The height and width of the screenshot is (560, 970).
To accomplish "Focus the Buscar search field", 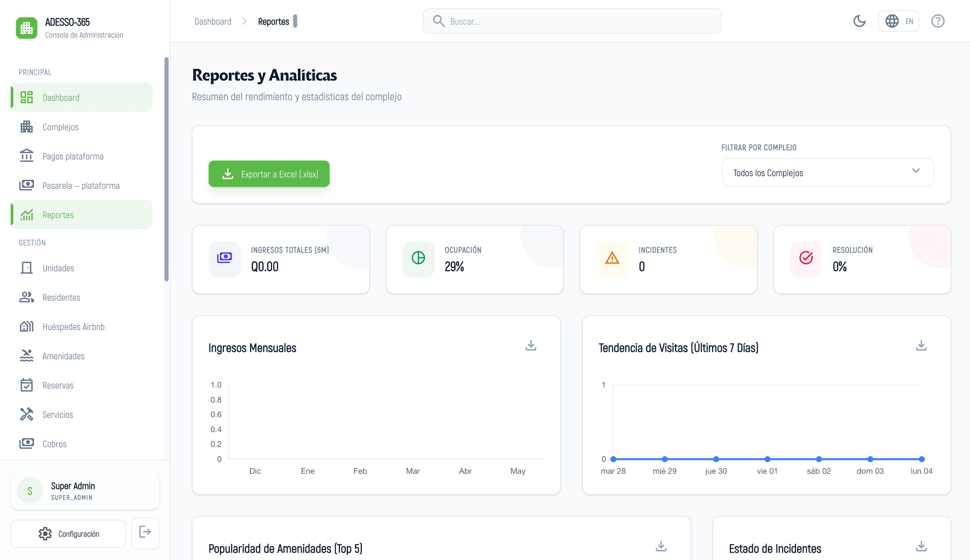I will click(x=572, y=21).
